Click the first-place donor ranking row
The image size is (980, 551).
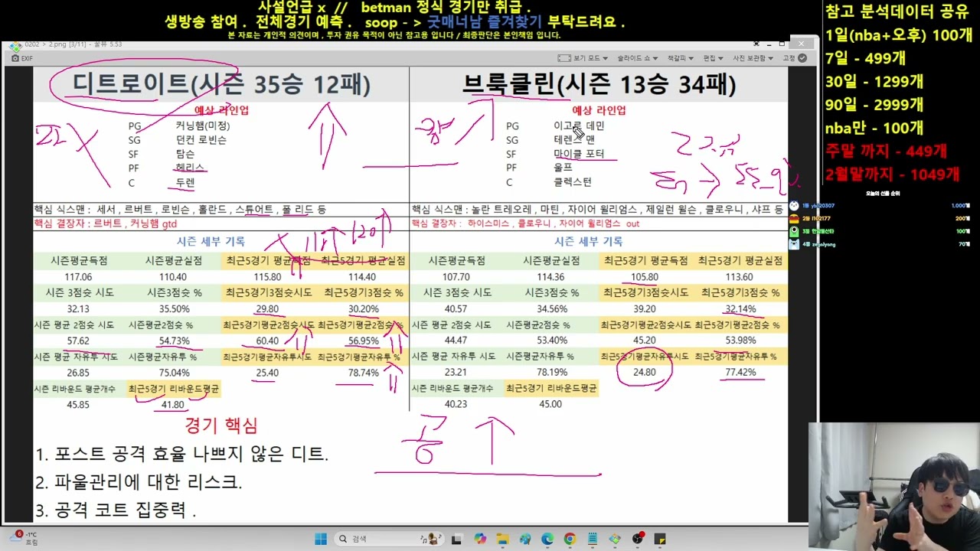coord(880,206)
